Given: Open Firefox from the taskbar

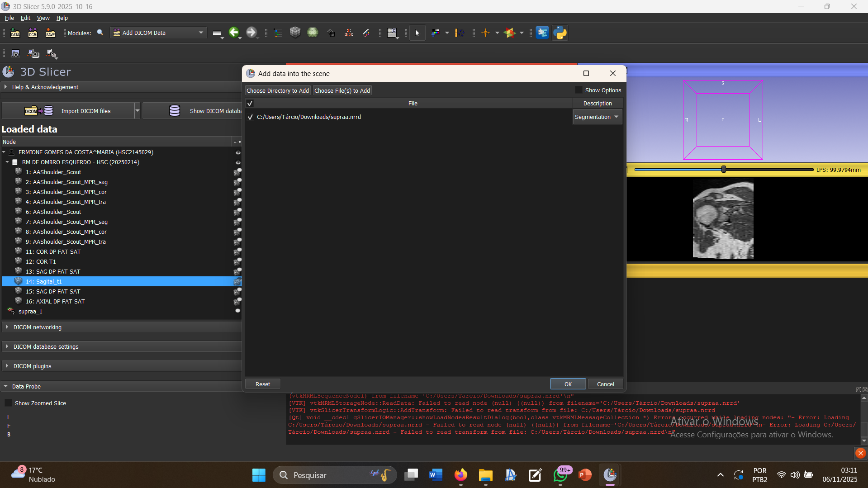Looking at the screenshot, I should [460, 475].
